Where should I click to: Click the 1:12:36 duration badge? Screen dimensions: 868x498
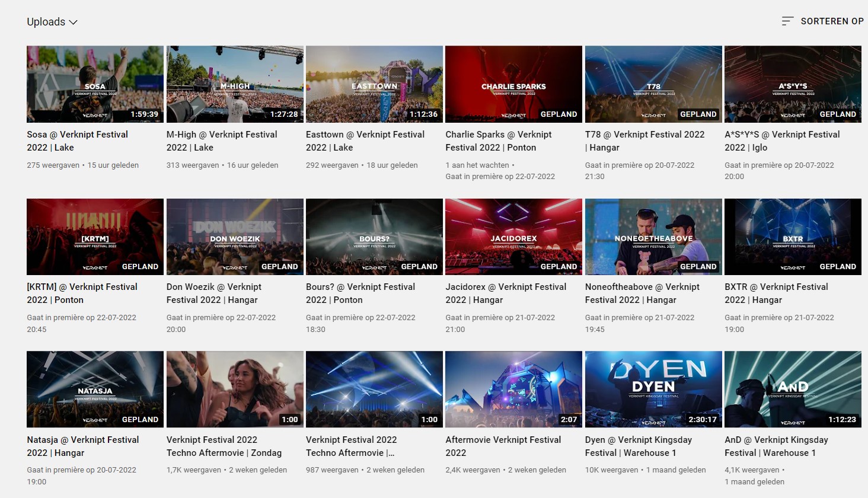click(423, 114)
